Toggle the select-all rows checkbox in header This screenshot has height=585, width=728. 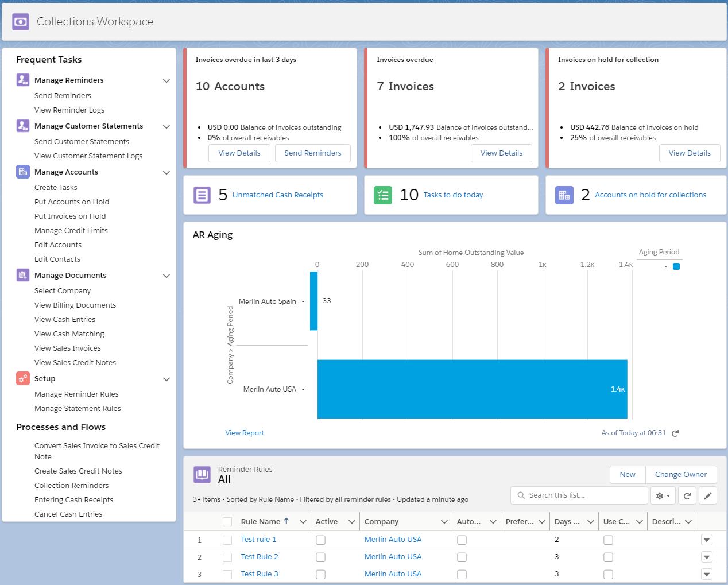point(227,522)
